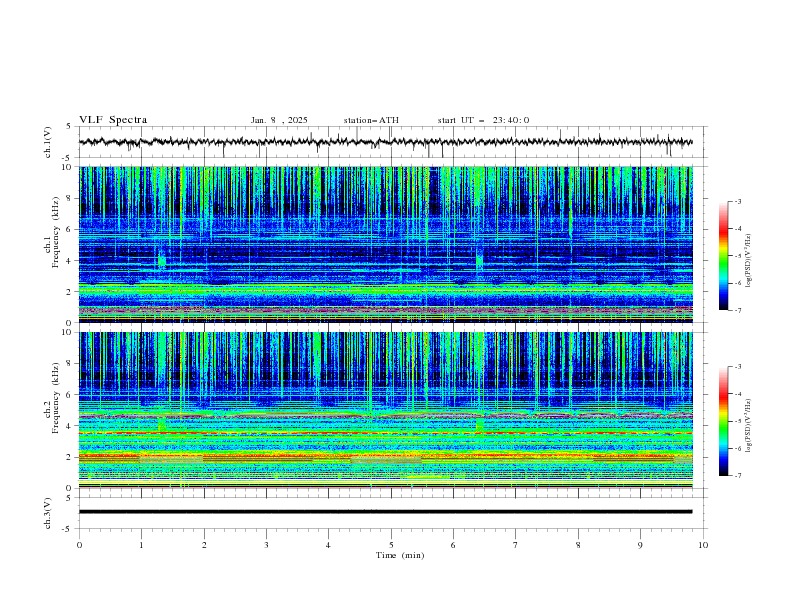Click the ch.1 voltage waveform trace
This screenshot has width=792, height=612.
[385, 142]
